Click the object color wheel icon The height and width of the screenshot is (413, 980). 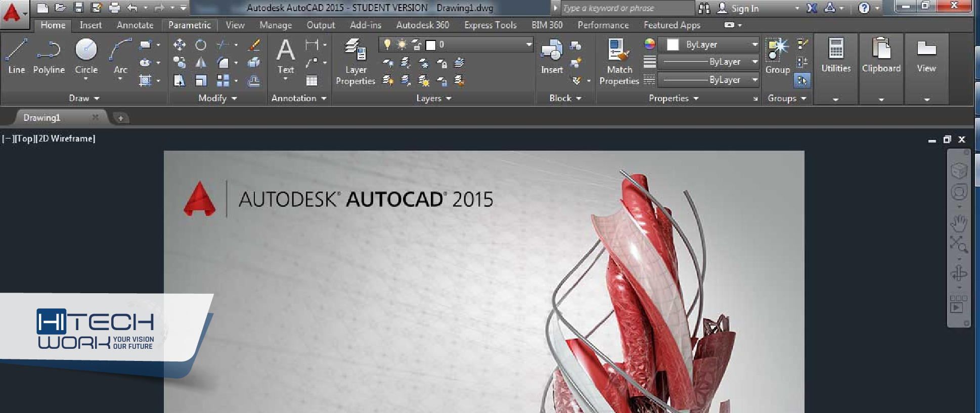649,44
